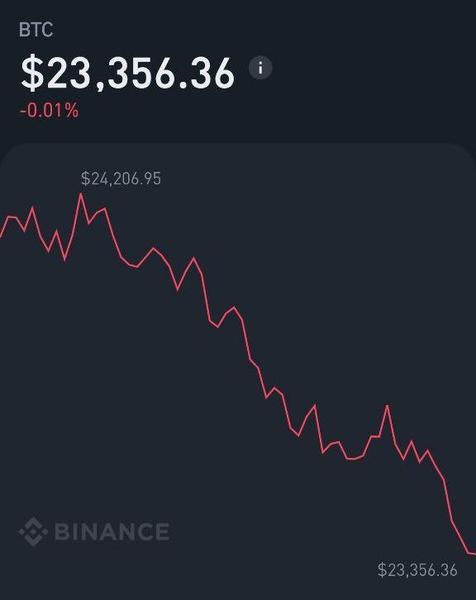The height and width of the screenshot is (600, 476).
Task: Click the BINANCE watermark text
Action: coord(112,532)
